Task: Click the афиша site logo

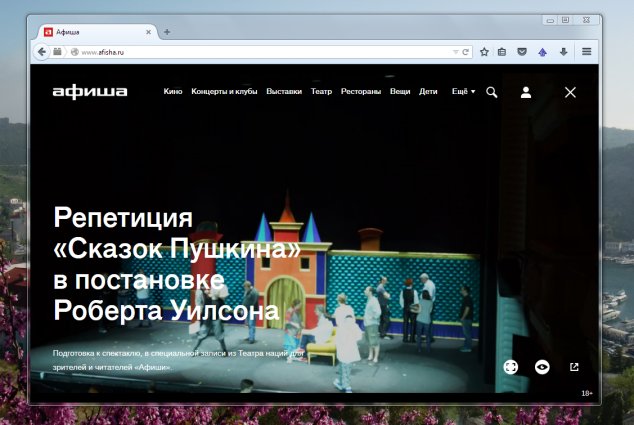Action: point(90,92)
